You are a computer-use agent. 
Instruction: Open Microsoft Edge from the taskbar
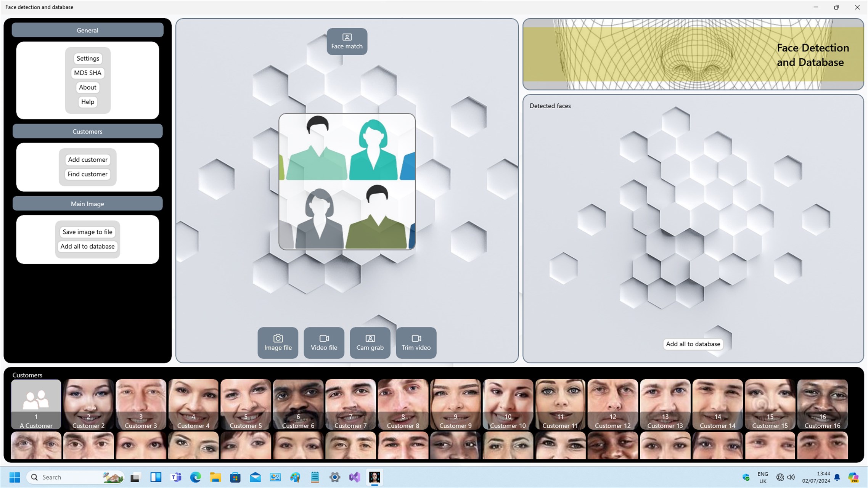click(196, 477)
